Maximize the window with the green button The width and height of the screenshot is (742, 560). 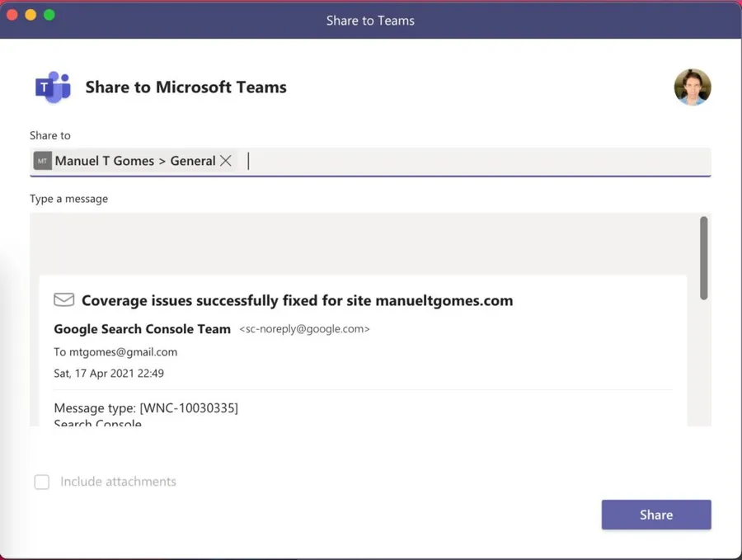click(x=49, y=15)
